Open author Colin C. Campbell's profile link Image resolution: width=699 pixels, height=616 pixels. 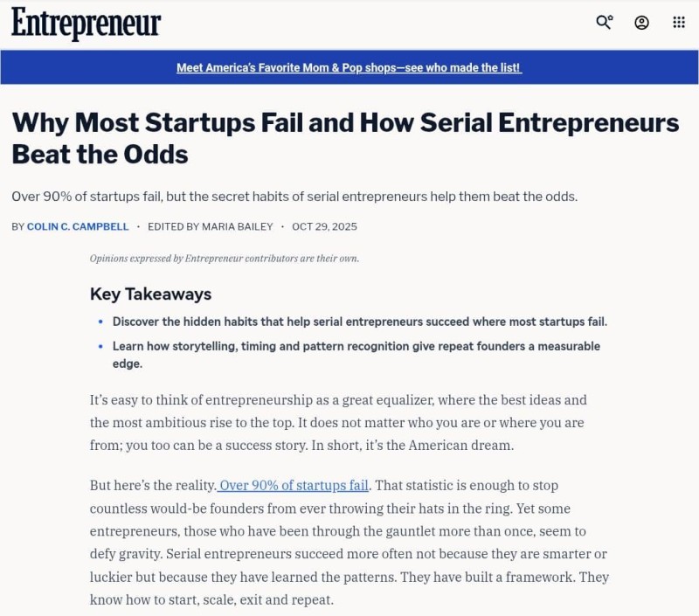click(78, 226)
